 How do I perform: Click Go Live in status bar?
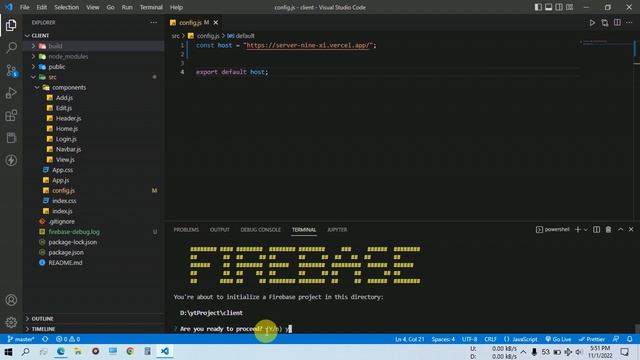558,339
